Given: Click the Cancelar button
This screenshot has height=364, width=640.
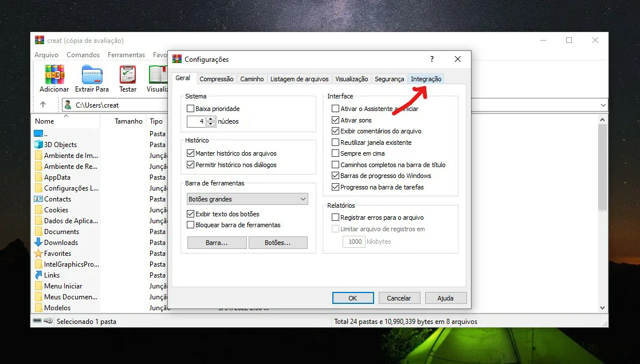Looking at the screenshot, I should point(399,298).
